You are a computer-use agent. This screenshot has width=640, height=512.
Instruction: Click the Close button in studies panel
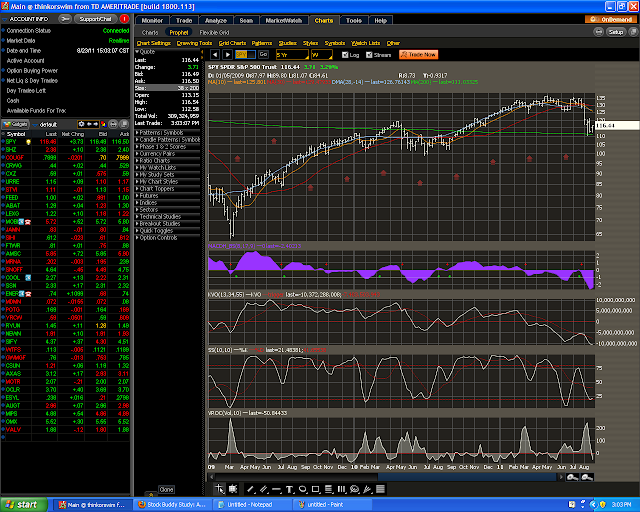(x=166, y=490)
